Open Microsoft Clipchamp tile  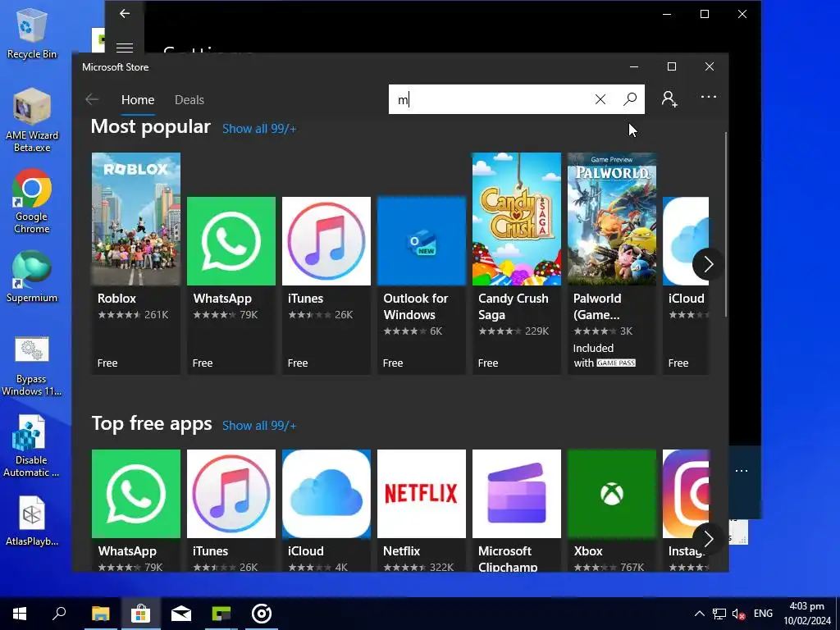pos(517,510)
